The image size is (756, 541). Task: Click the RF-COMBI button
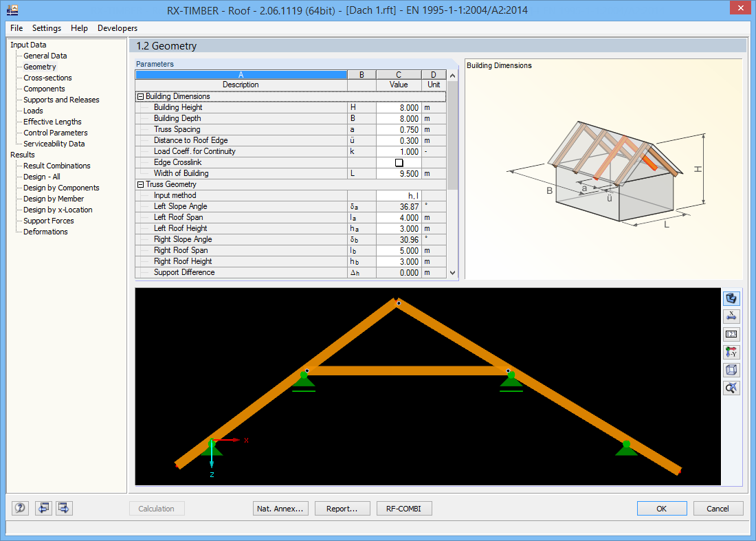(x=404, y=508)
